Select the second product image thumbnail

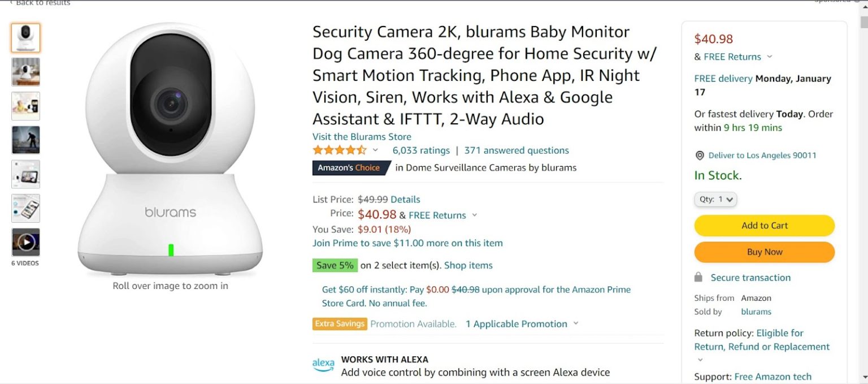coord(25,72)
